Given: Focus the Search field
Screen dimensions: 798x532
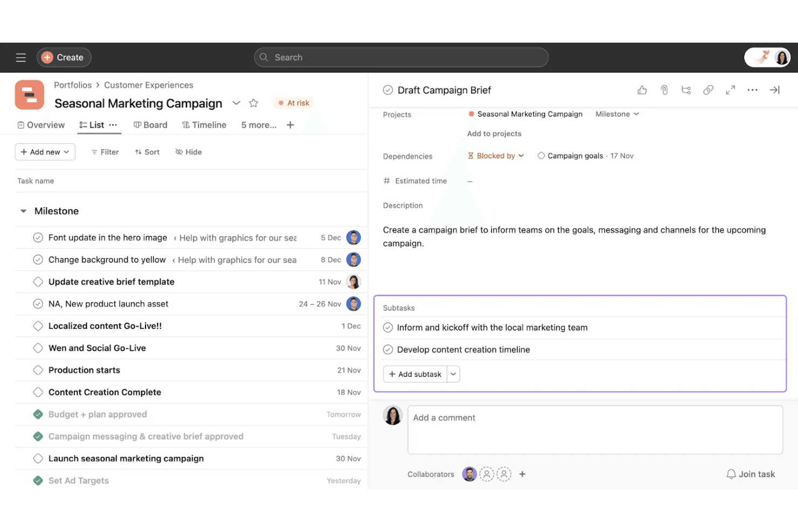Looking at the screenshot, I should [x=401, y=58].
